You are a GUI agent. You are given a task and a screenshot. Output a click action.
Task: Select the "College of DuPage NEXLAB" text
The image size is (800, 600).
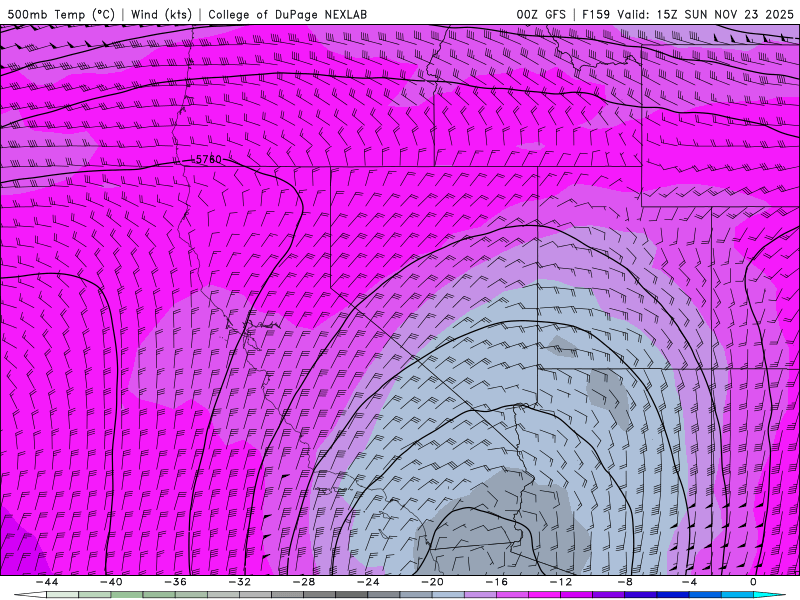point(287,14)
